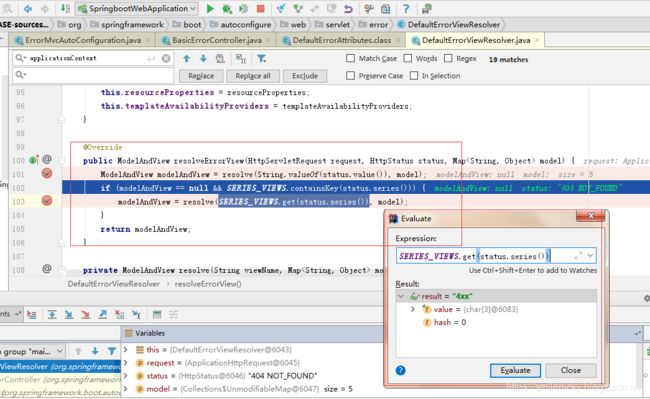Click the Evaluate button
The height and width of the screenshot is (399, 650).
click(515, 370)
